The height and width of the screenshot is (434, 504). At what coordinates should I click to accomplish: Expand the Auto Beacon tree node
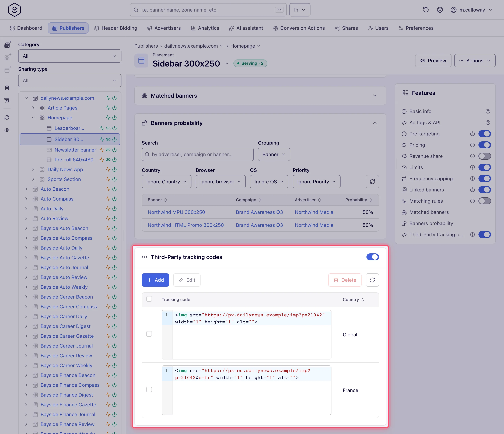(x=26, y=189)
